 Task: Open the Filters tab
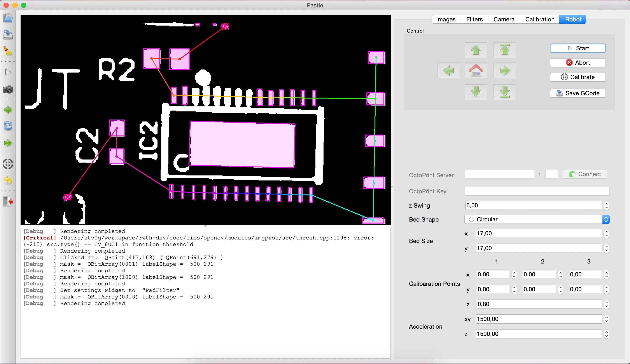point(474,19)
